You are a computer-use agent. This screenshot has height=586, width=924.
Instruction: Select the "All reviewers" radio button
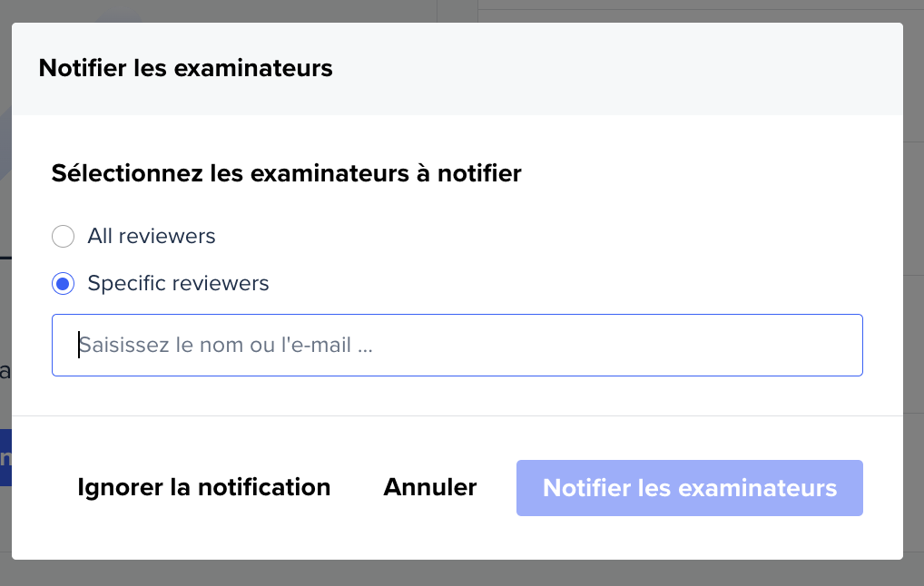(x=63, y=237)
